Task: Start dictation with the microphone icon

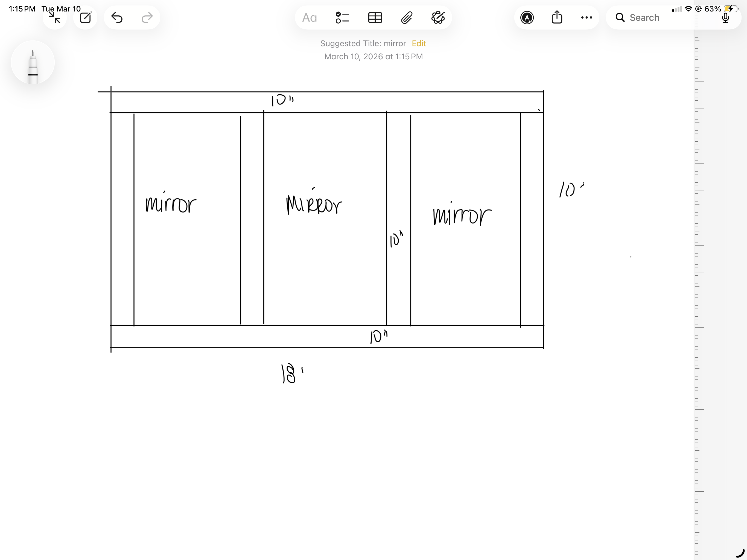Action: 725,17
